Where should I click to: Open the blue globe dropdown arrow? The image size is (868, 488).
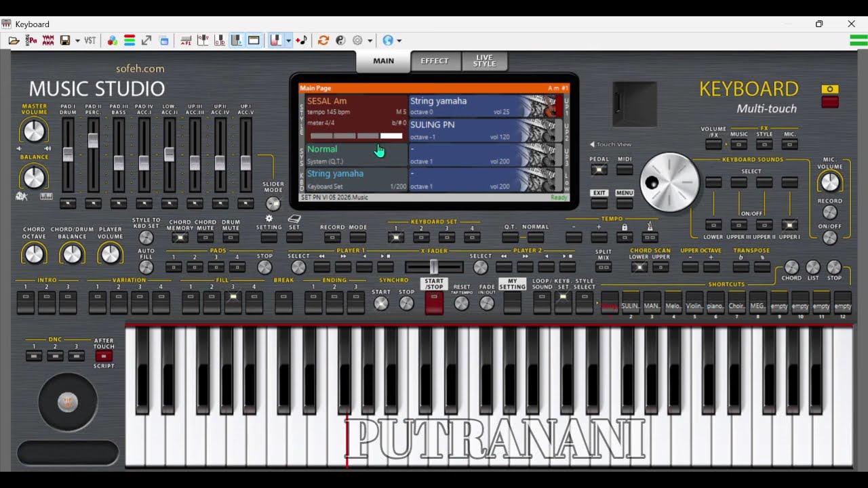pos(399,41)
